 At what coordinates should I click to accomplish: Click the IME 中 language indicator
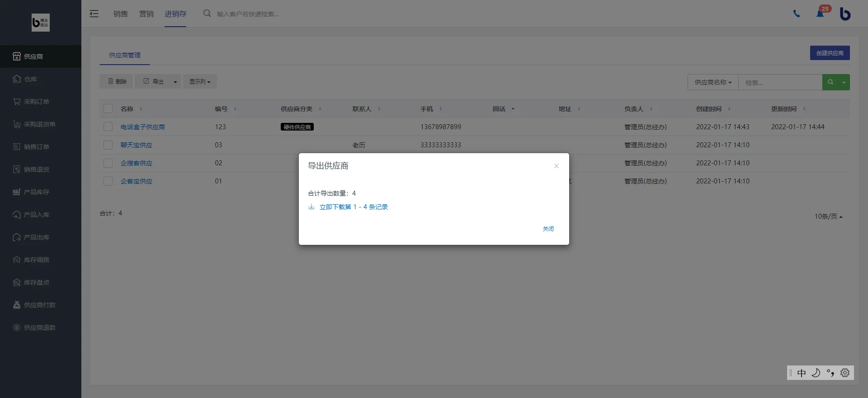[x=802, y=373]
